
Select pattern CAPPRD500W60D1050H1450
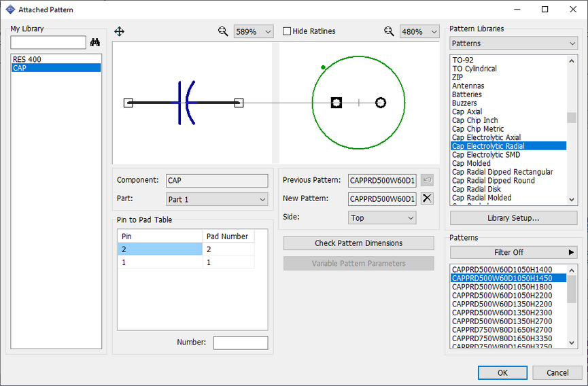(x=508, y=278)
